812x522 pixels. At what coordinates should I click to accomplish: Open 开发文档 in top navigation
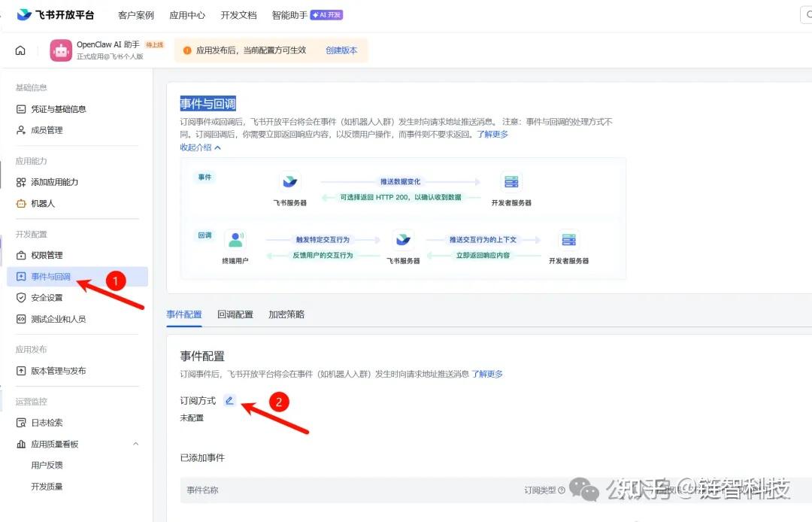pos(238,15)
